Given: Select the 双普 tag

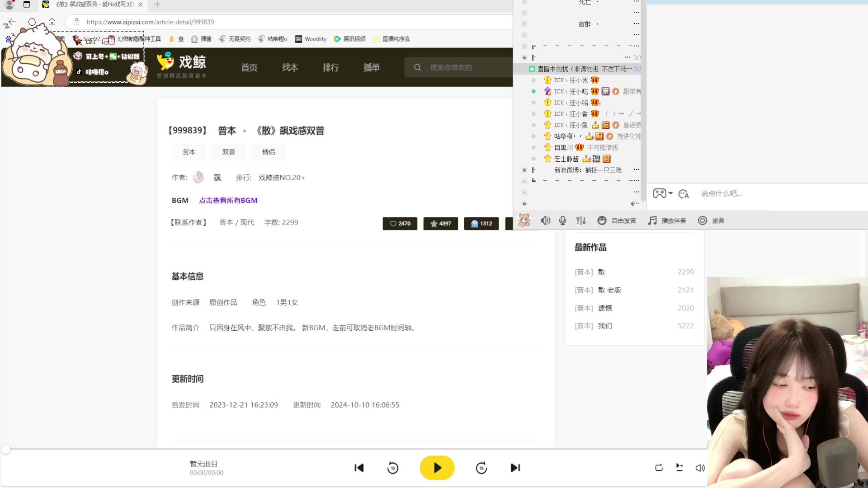Looking at the screenshot, I should 229,152.
